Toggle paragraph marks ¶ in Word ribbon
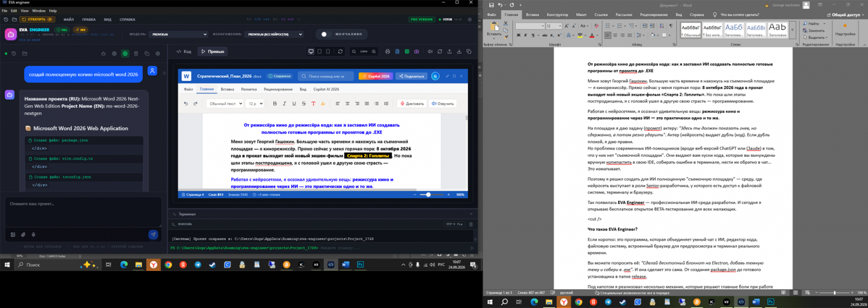This screenshot has width=868, height=308. click(671, 26)
